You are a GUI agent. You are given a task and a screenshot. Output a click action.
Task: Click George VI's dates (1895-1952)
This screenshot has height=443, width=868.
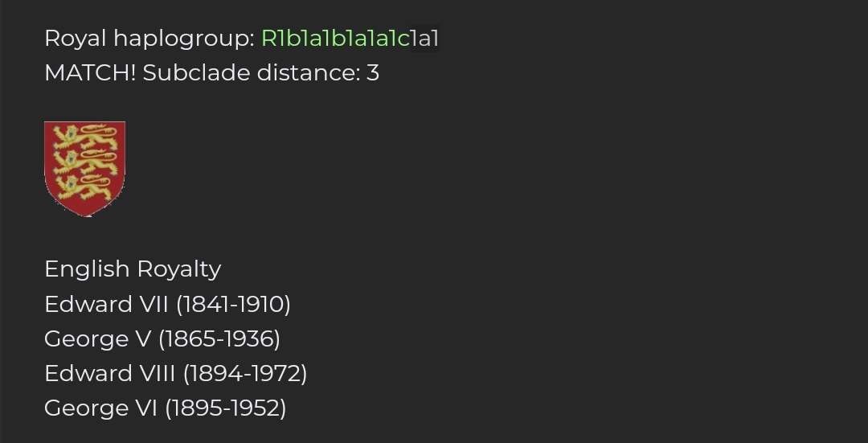point(226,408)
